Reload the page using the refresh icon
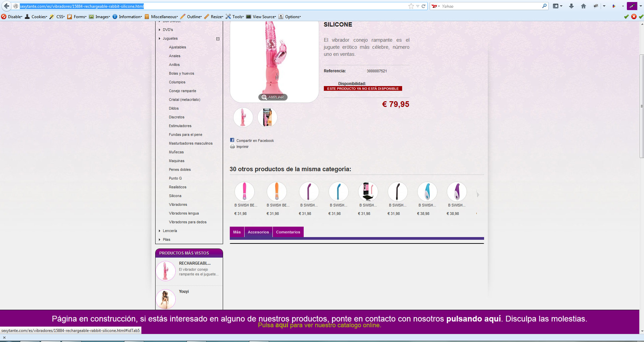 [424, 6]
